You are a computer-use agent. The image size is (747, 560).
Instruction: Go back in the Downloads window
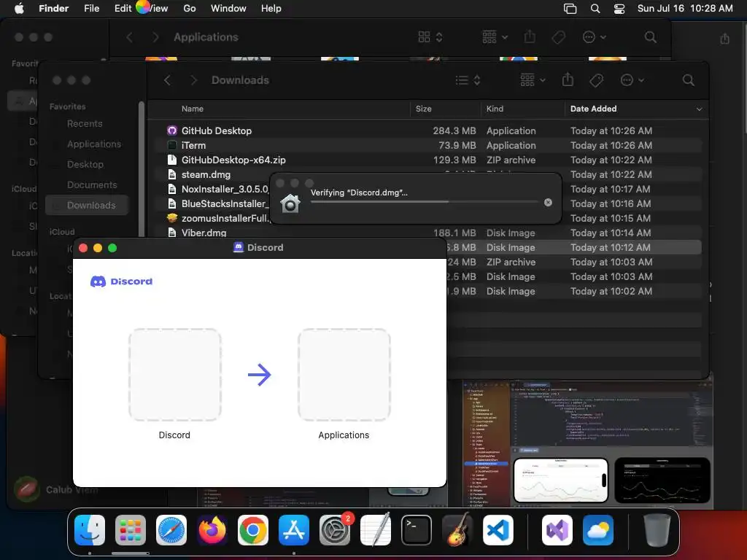[167, 80]
